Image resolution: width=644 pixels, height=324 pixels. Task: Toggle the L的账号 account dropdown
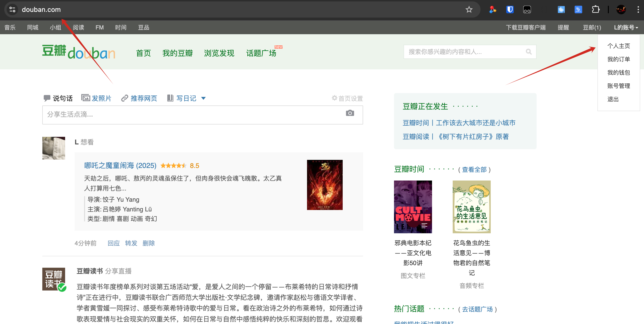pyautogui.click(x=626, y=27)
